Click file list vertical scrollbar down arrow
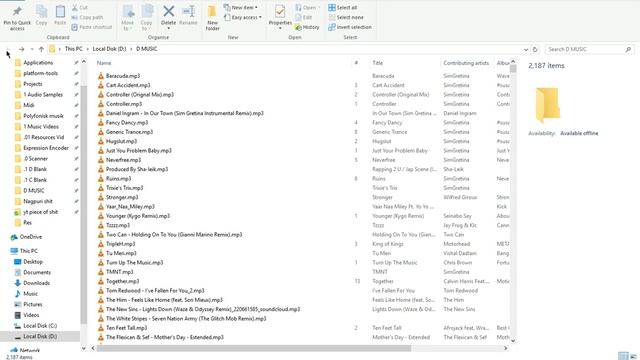The height and width of the screenshot is (360, 640). click(513, 340)
